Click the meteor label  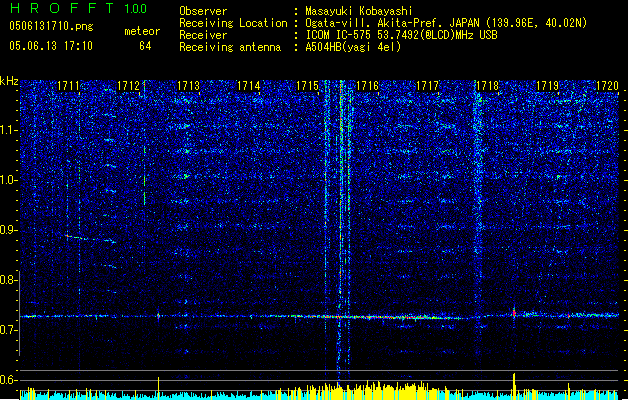pos(142,31)
